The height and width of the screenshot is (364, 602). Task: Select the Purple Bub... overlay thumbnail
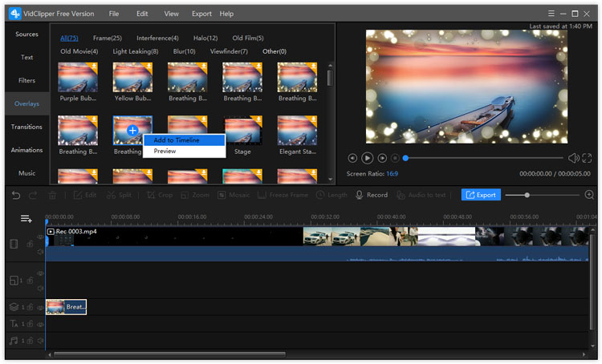tap(78, 77)
